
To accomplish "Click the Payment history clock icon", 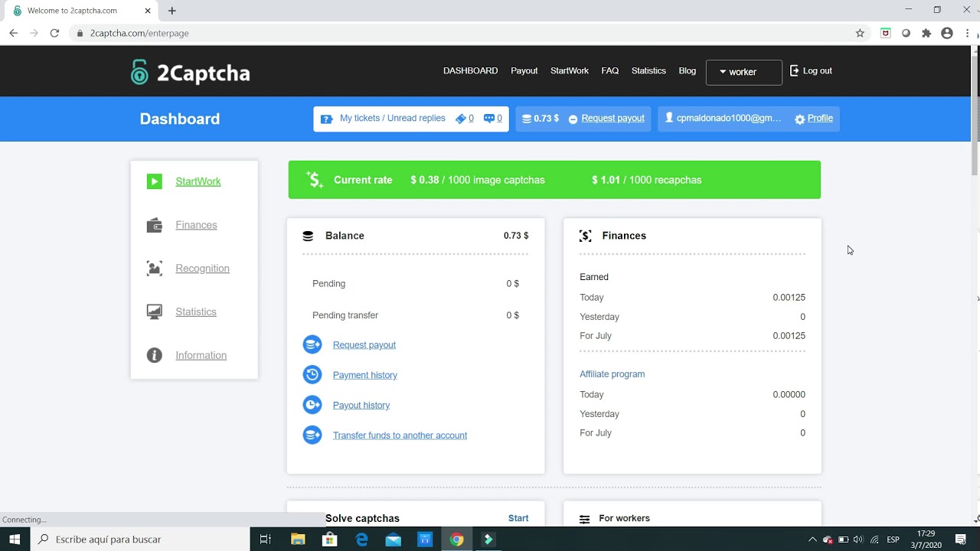I will [312, 374].
